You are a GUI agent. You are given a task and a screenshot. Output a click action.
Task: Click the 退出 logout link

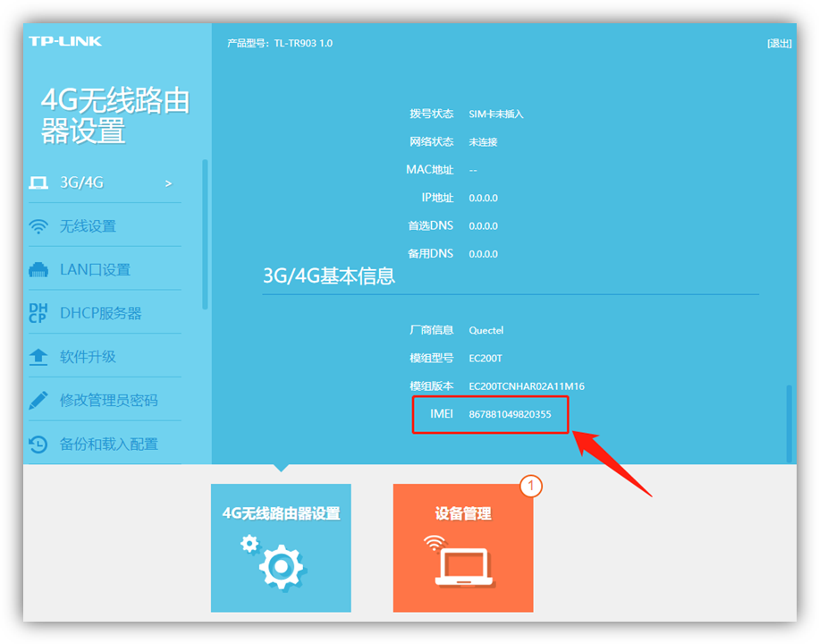779,44
